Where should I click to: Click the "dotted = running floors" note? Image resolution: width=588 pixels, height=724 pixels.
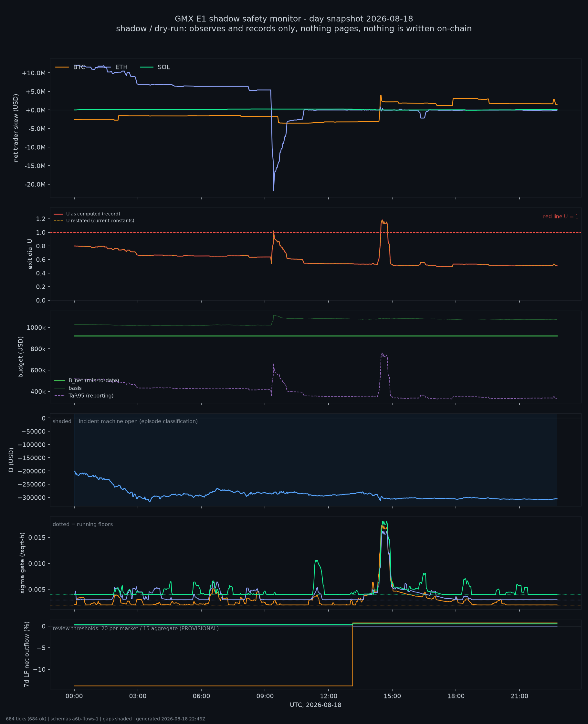[x=83, y=524]
